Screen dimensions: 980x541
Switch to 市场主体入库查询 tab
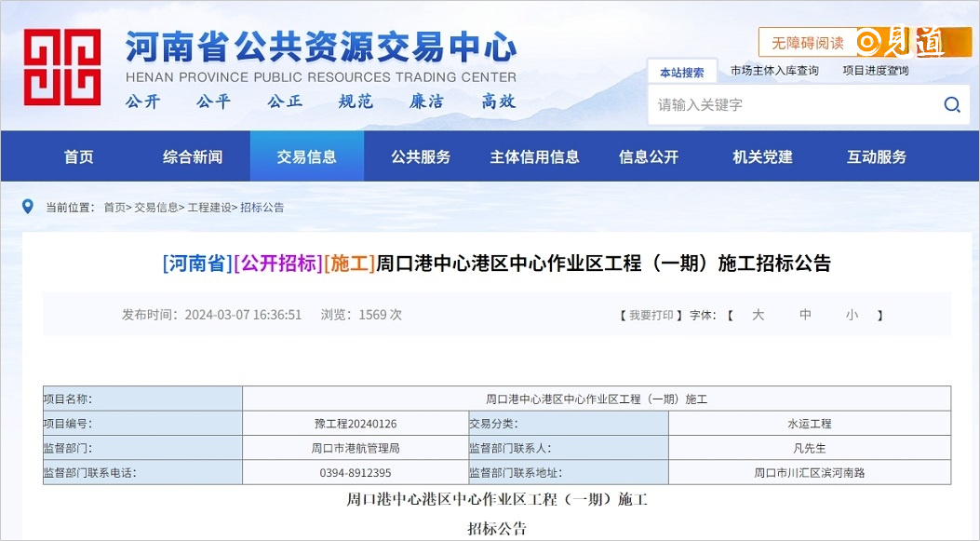pyautogui.click(x=774, y=71)
